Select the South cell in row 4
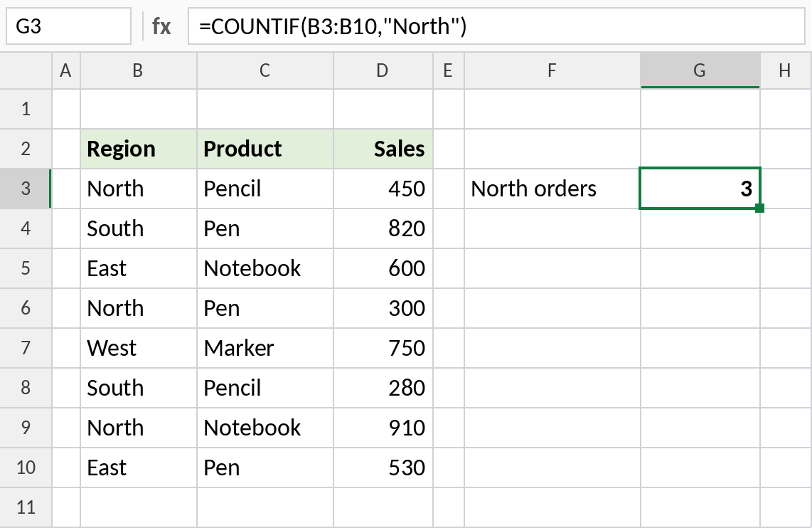The image size is (812, 528). coord(138,228)
